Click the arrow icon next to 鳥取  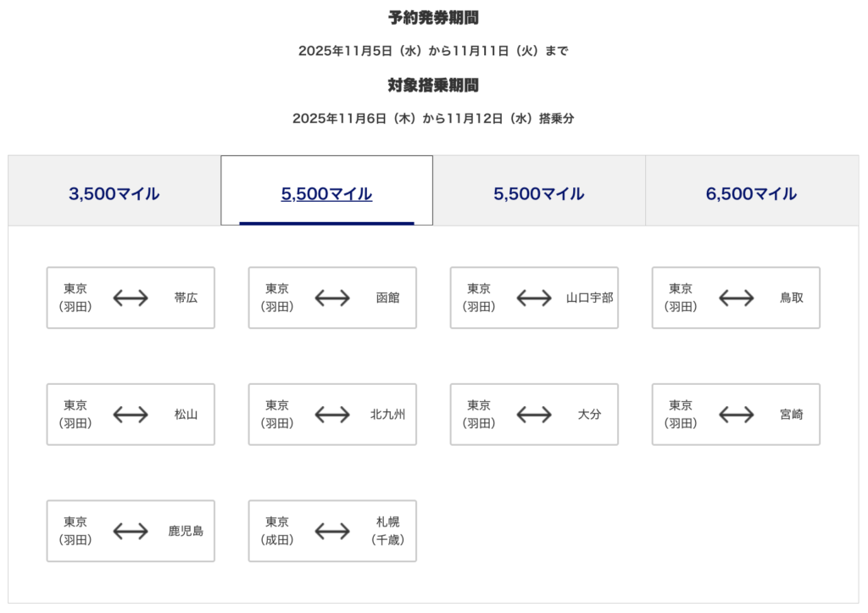tap(736, 298)
